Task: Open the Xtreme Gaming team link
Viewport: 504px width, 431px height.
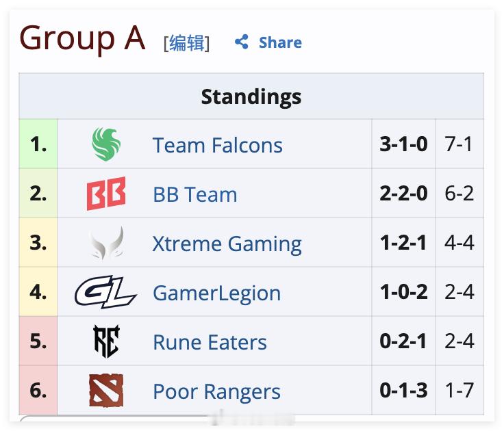Action: click(x=227, y=244)
